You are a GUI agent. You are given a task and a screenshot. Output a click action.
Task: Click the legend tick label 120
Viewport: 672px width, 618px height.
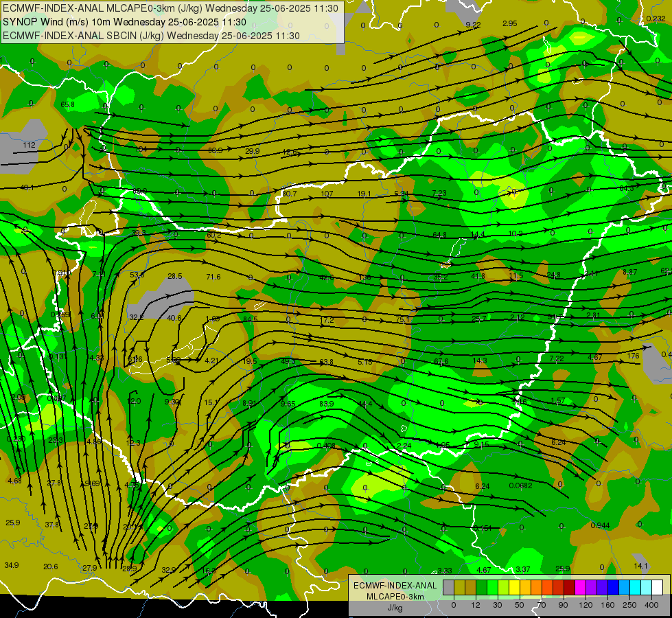(x=586, y=605)
